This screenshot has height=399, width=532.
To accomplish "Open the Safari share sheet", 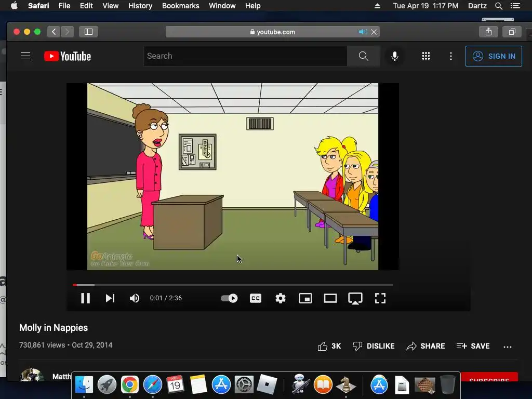I will [488, 32].
